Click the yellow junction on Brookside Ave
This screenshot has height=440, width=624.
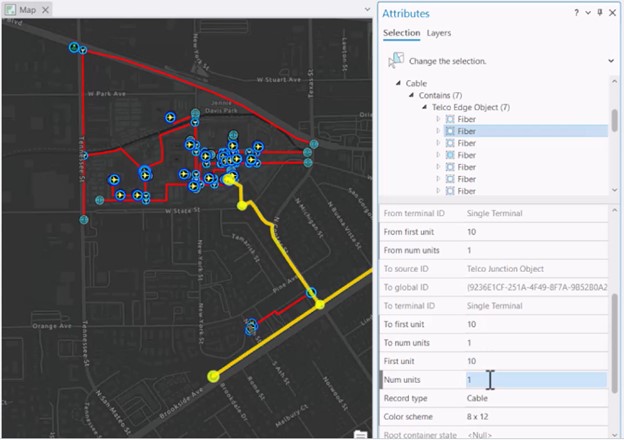pos(213,376)
